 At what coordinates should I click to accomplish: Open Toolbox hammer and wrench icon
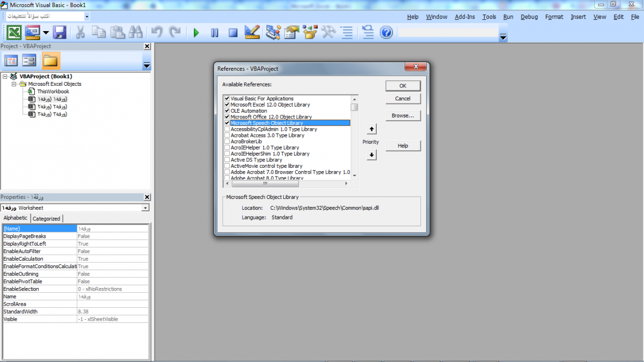(328, 33)
